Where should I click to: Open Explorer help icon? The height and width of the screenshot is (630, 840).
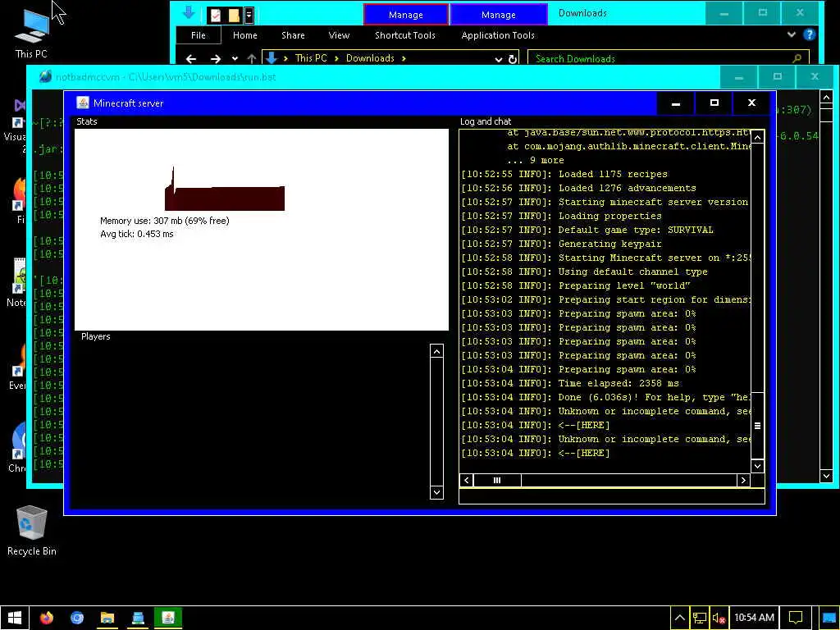point(810,34)
